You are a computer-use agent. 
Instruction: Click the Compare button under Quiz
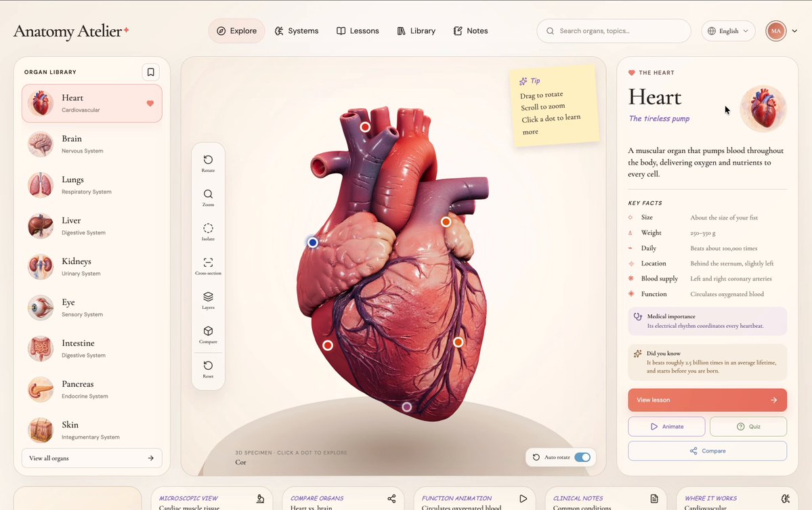[708, 451]
